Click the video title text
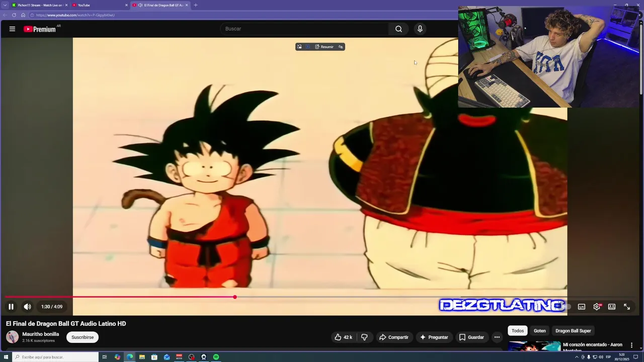Screen dimensions: 644x362 point(66,324)
